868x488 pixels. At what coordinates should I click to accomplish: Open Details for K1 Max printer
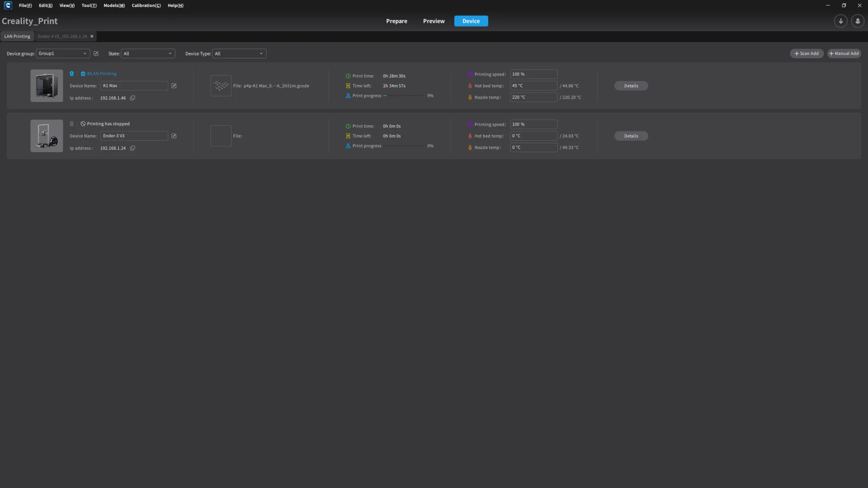point(631,86)
